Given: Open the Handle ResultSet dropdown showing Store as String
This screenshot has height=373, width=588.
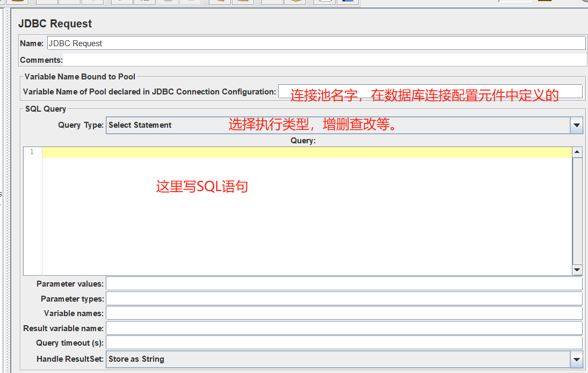Looking at the screenshot, I should 344,359.
